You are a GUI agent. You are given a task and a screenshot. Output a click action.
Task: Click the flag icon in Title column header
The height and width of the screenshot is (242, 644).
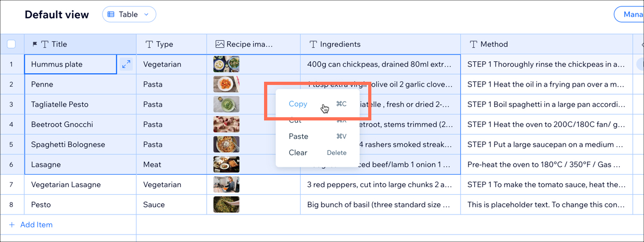point(35,44)
